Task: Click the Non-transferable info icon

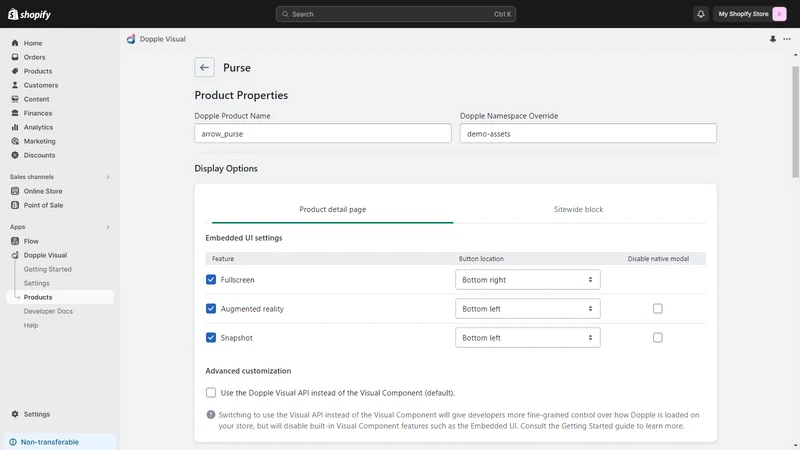Action: pyautogui.click(x=13, y=442)
